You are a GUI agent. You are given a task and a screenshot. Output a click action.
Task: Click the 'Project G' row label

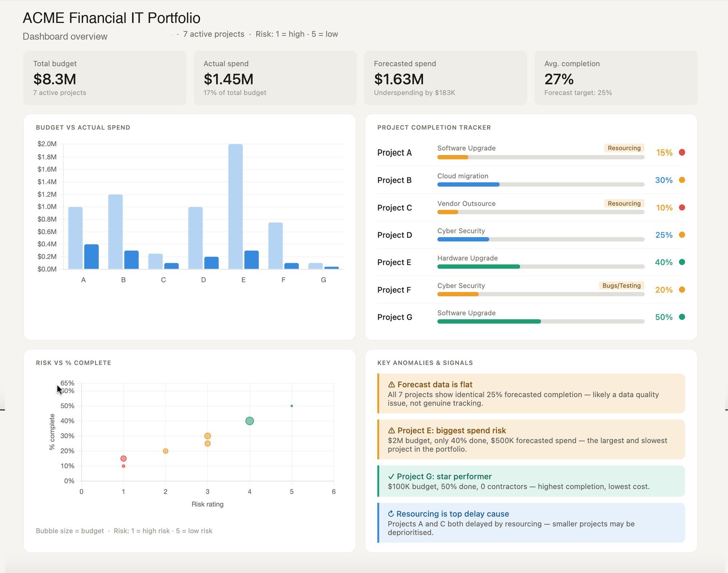[x=395, y=317]
